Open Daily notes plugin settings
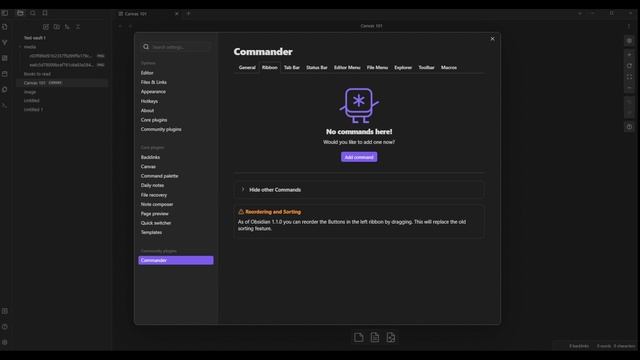 point(176,185)
